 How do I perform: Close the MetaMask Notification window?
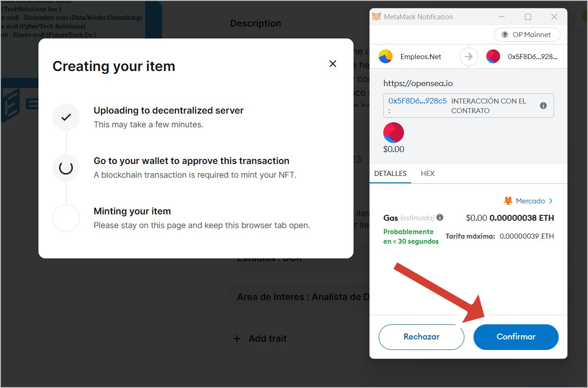(x=554, y=17)
